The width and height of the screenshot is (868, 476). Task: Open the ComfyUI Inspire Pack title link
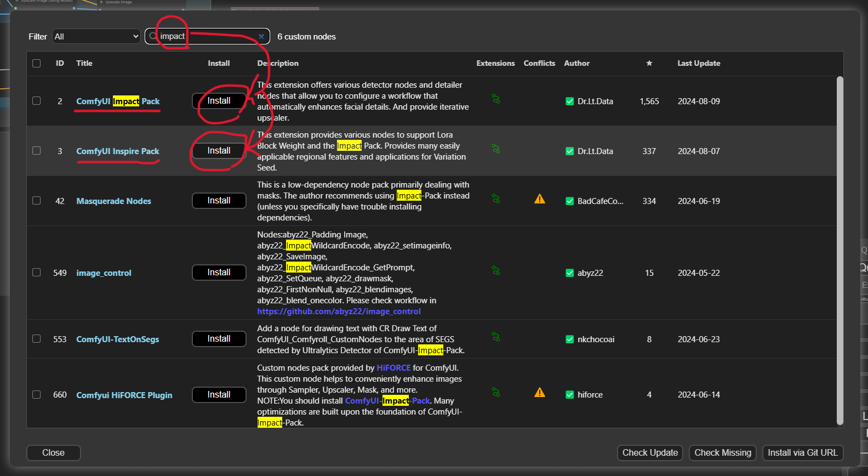pos(118,151)
